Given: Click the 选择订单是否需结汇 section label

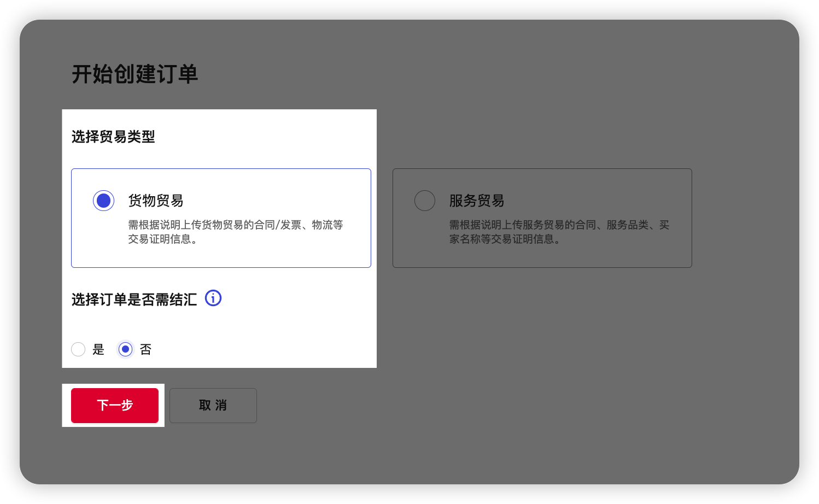Looking at the screenshot, I should (x=134, y=300).
